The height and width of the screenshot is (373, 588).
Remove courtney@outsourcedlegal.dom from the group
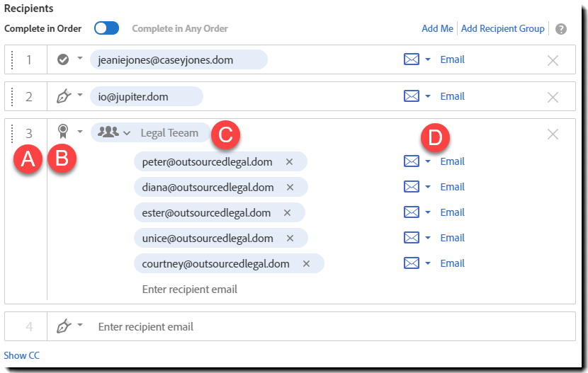306,264
